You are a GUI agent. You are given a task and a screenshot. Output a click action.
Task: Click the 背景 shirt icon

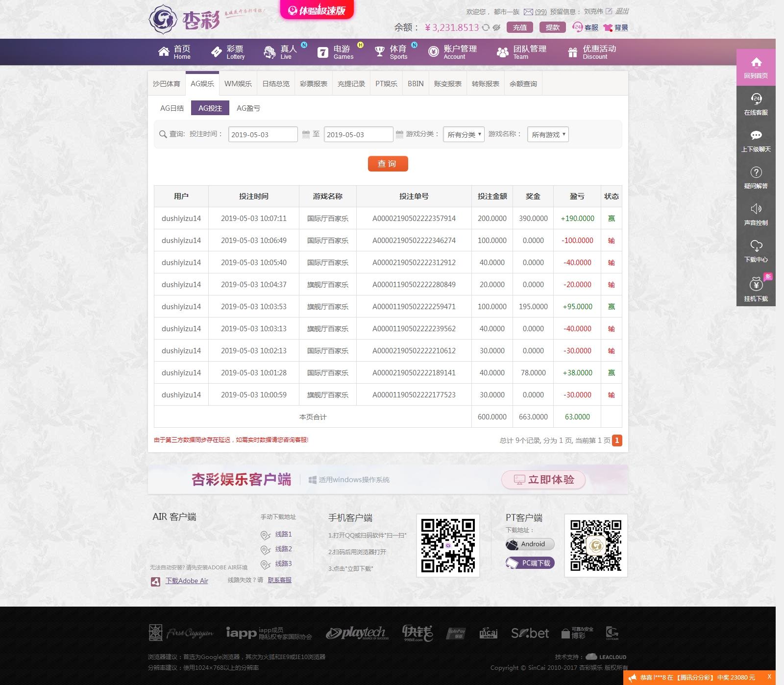(608, 28)
